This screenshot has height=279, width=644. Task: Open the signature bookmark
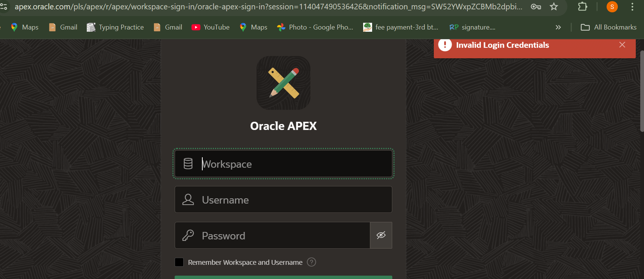(x=472, y=27)
